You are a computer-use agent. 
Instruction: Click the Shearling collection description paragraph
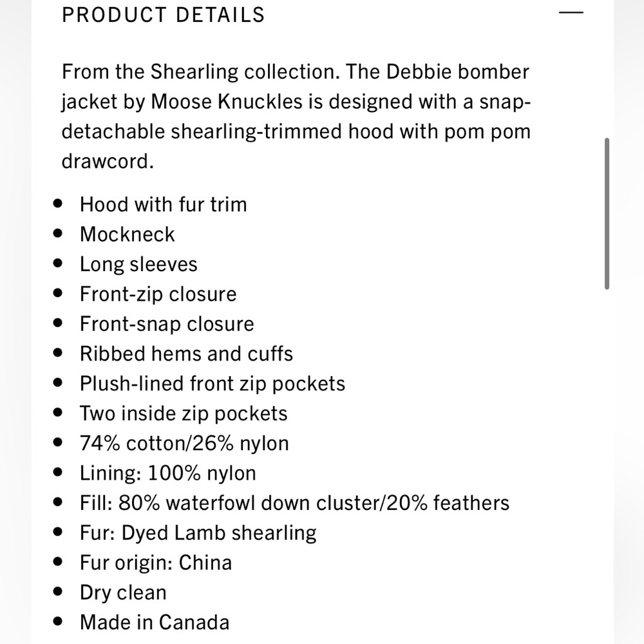coord(296,116)
